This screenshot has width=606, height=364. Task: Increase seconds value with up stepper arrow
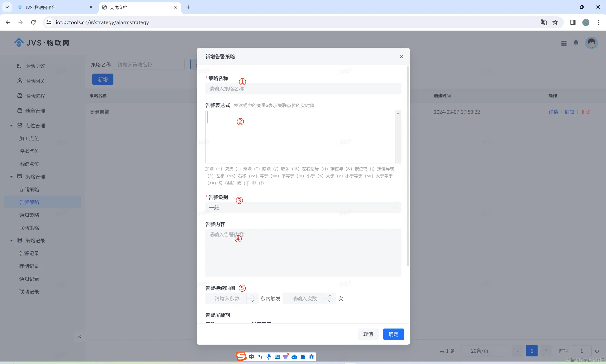point(252,296)
